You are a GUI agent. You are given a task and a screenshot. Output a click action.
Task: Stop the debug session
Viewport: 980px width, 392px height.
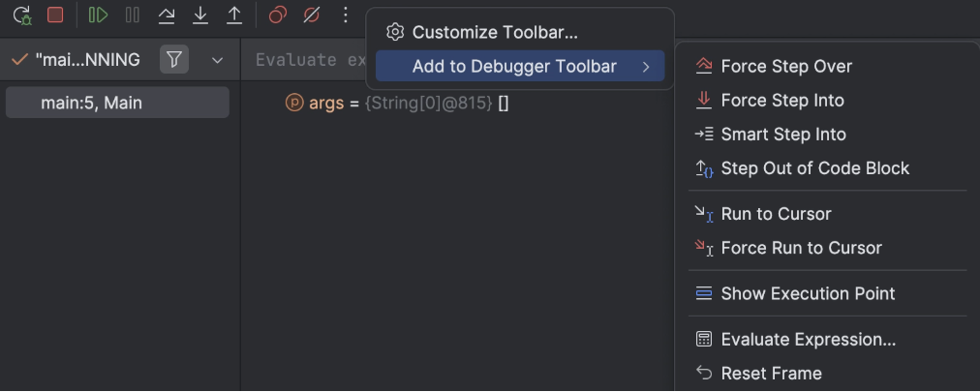[x=55, y=15]
